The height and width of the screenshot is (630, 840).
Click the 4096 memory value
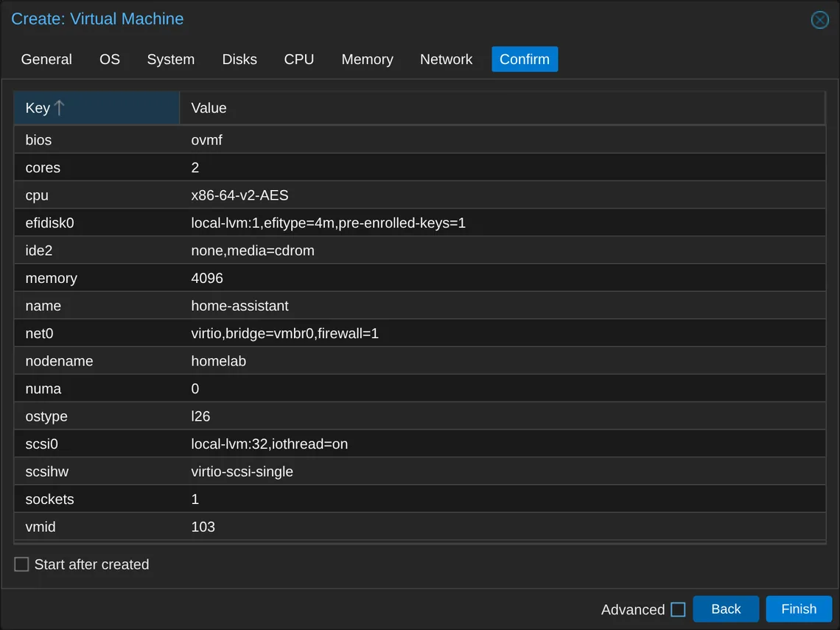502,278
